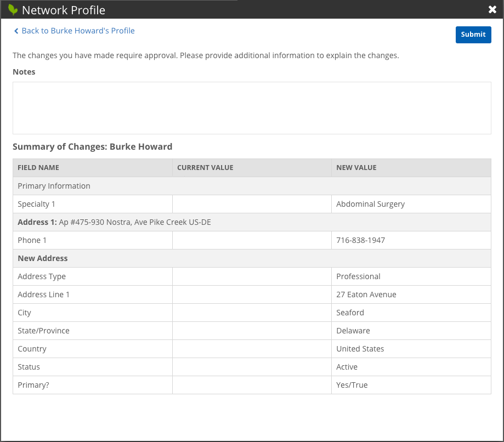504x442 pixels.
Task: Click the Professional address type value
Action: click(358, 276)
